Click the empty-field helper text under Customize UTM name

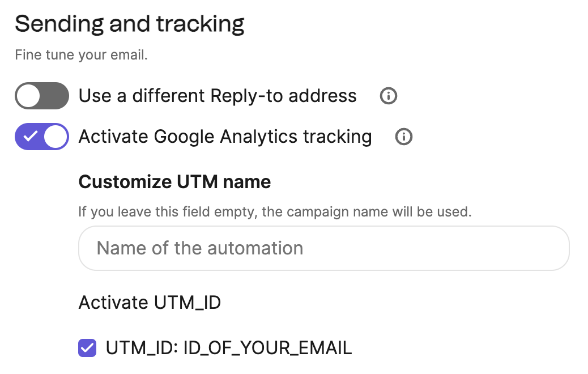pyautogui.click(x=275, y=213)
